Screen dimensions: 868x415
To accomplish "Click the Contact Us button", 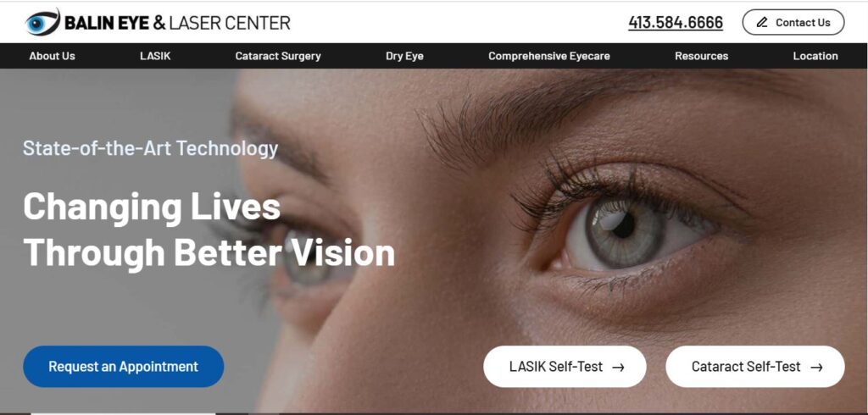I will click(x=793, y=23).
